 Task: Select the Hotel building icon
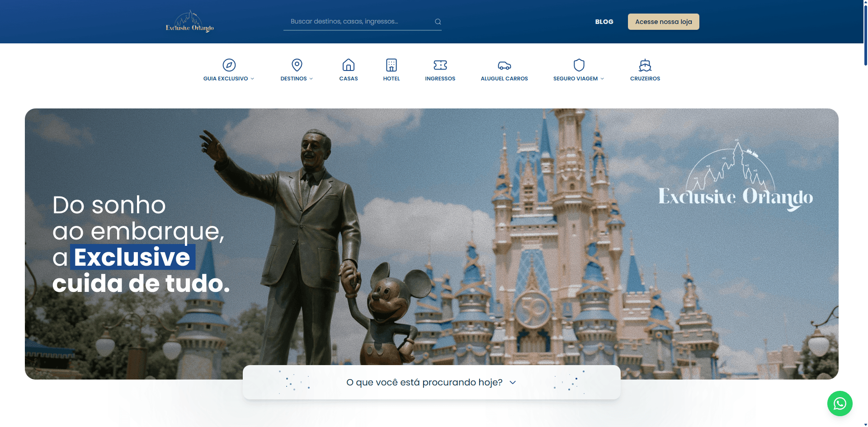[391, 65]
